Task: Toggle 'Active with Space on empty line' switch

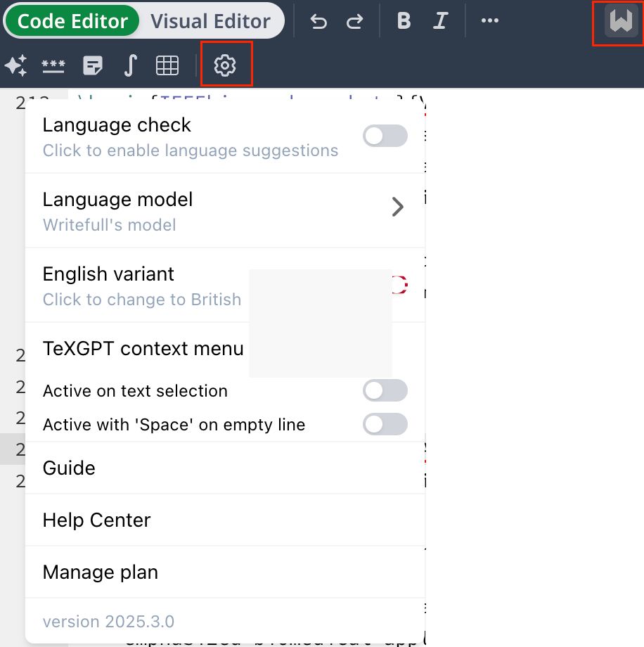Action: tap(385, 424)
